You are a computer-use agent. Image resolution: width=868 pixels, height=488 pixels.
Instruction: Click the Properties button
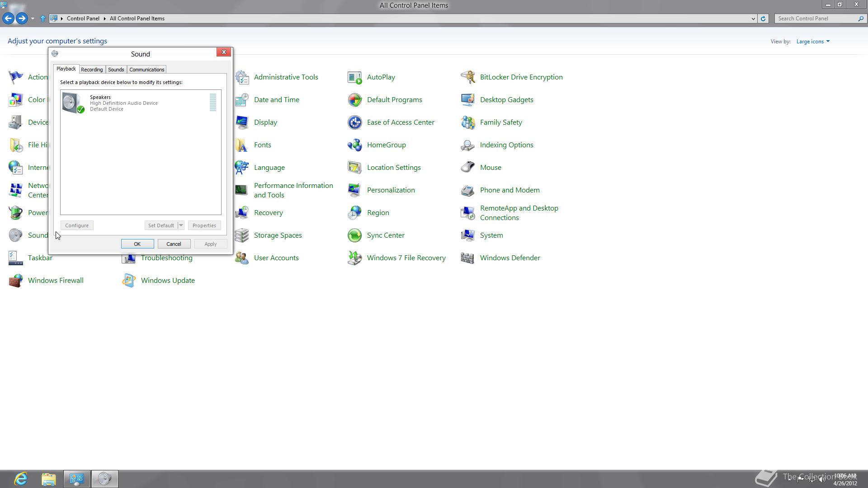(x=204, y=225)
